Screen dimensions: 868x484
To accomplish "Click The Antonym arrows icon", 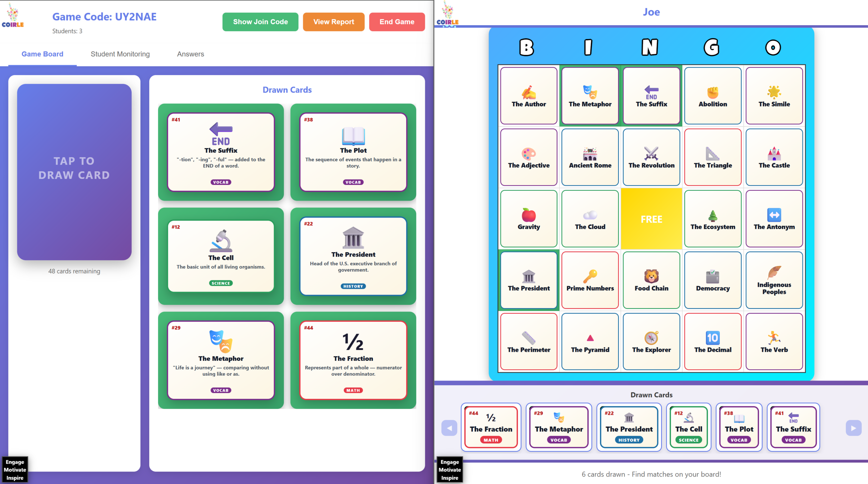I will click(x=774, y=215).
